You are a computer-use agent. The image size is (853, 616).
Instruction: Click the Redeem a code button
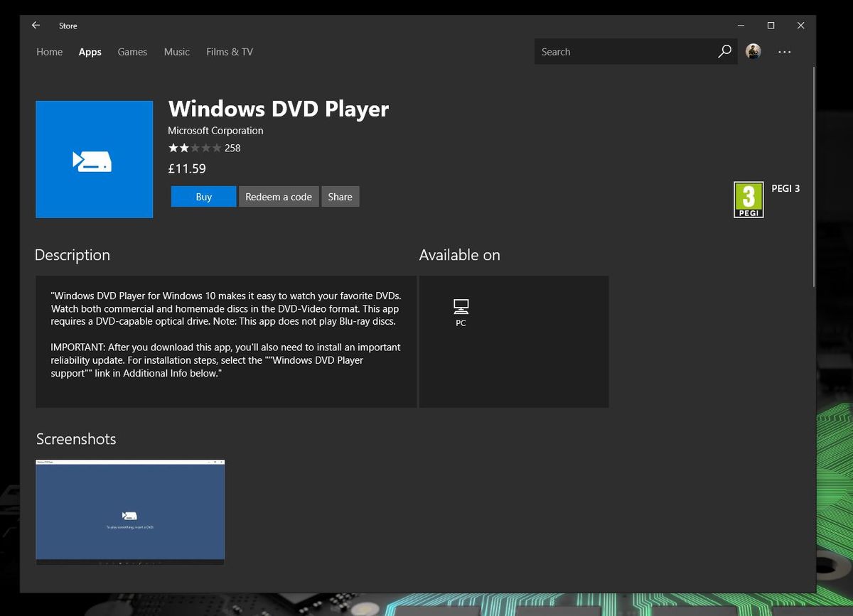[x=279, y=196]
